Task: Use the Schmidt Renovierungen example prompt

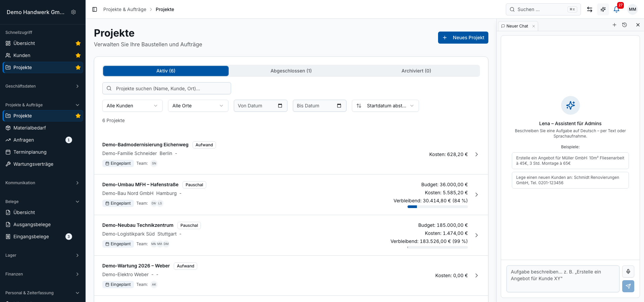Action: point(570,180)
